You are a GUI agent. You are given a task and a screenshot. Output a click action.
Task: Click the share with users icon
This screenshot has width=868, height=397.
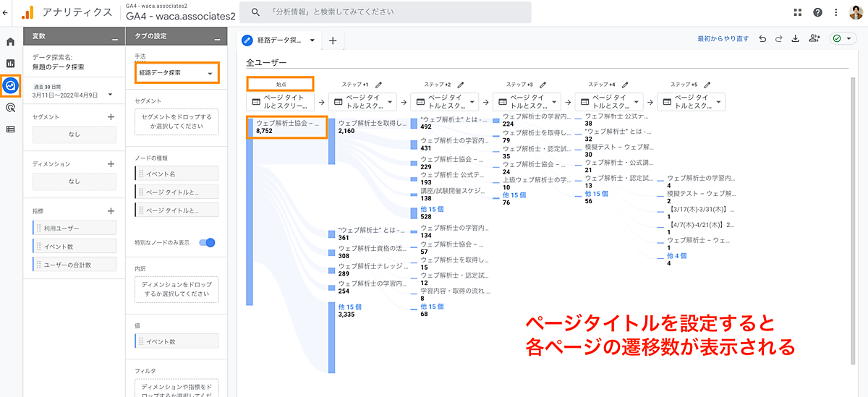tap(815, 39)
